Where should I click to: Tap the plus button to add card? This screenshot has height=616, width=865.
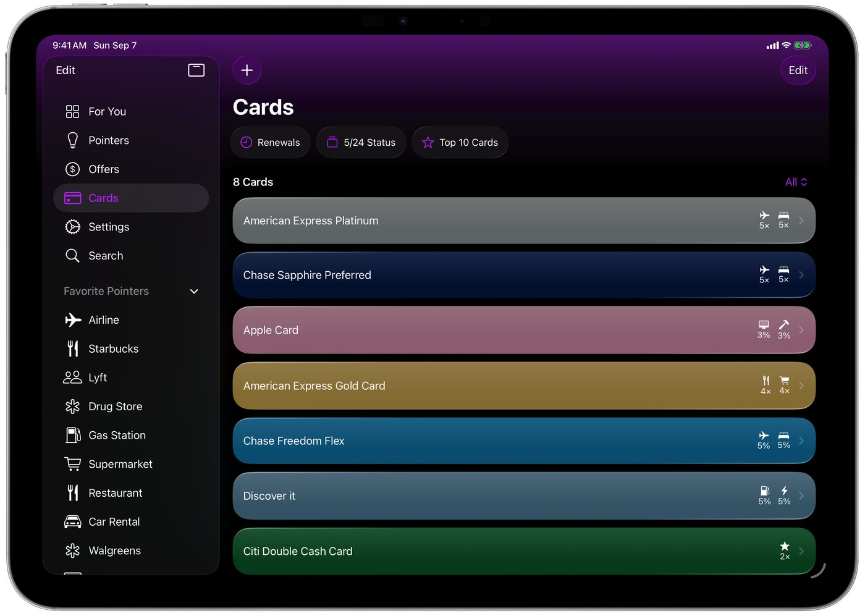tap(247, 70)
